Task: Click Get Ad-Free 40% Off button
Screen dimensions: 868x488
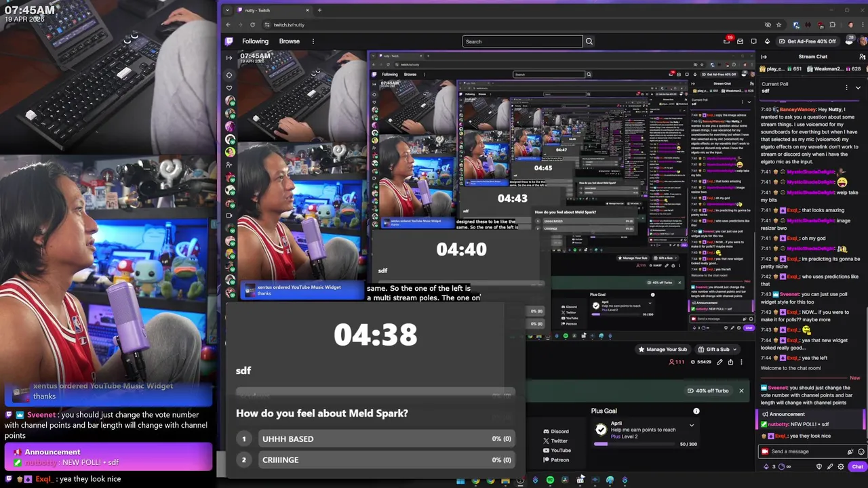Action: pyautogui.click(x=807, y=41)
